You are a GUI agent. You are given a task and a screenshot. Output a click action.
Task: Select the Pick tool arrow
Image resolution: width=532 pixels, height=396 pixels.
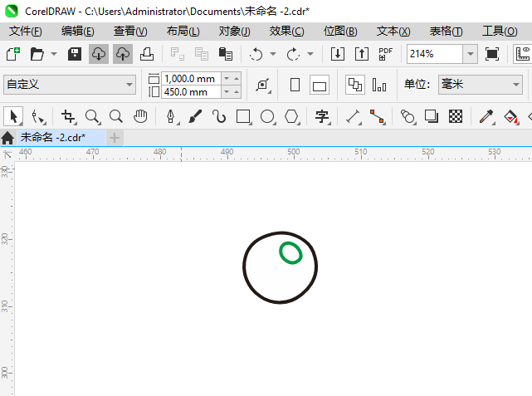coord(13,117)
